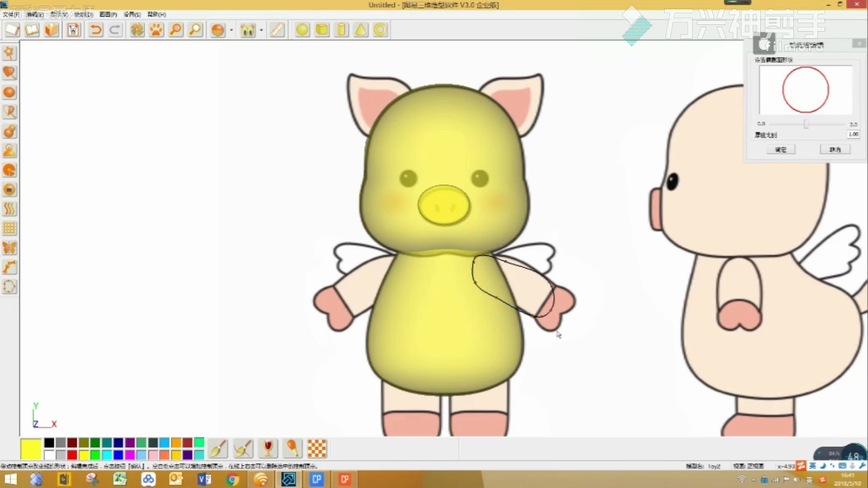Select the paintbrush tool at bottom
Screen dimensions: 868x488
218,449
